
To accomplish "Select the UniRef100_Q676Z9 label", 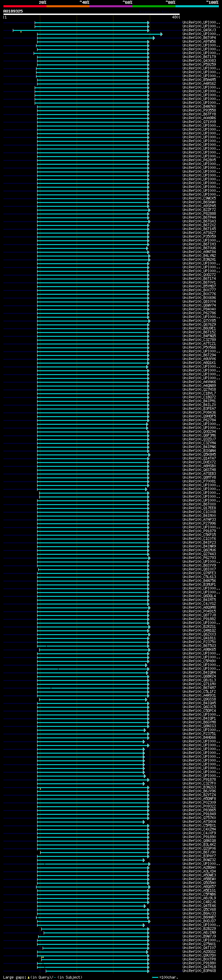I will pos(199,324).
